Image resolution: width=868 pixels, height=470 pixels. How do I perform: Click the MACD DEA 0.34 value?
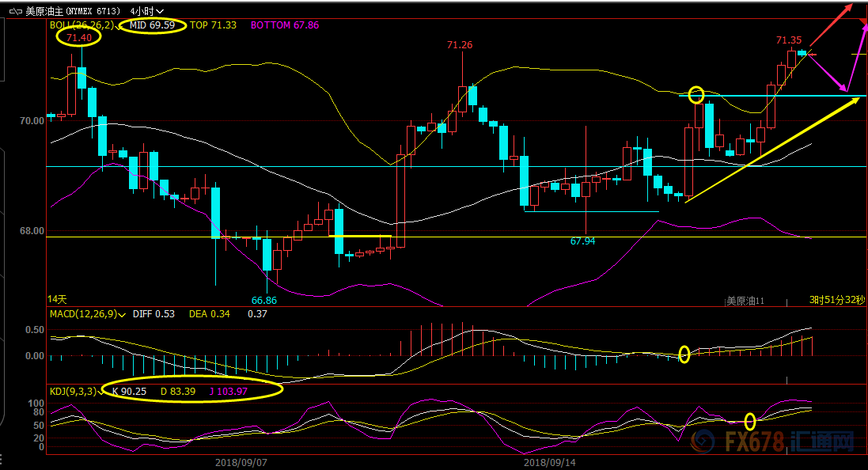tap(209, 314)
